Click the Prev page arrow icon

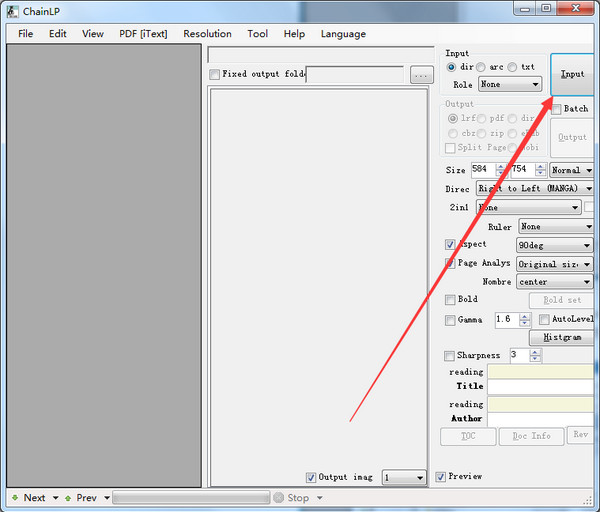click(68, 497)
